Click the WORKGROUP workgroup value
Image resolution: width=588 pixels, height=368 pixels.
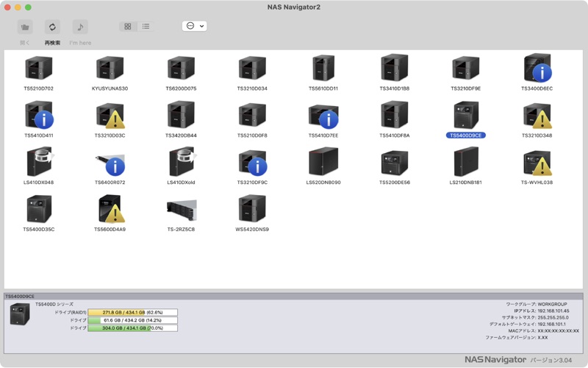pos(552,304)
